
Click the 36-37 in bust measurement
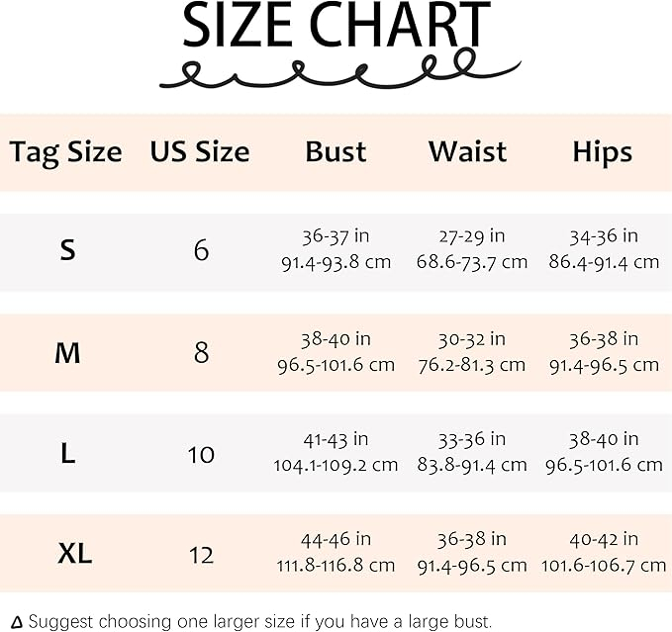[x=336, y=236]
